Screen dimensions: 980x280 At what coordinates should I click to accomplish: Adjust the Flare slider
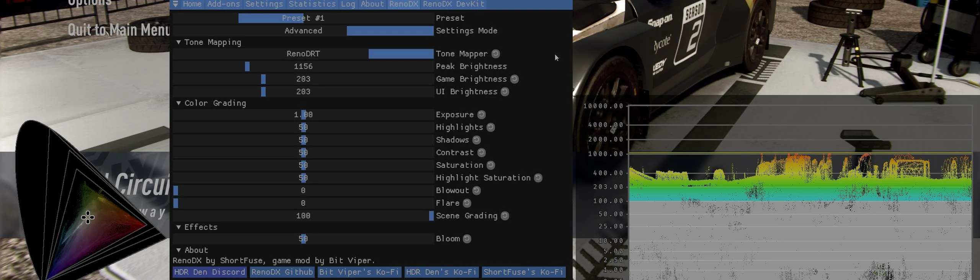303,203
